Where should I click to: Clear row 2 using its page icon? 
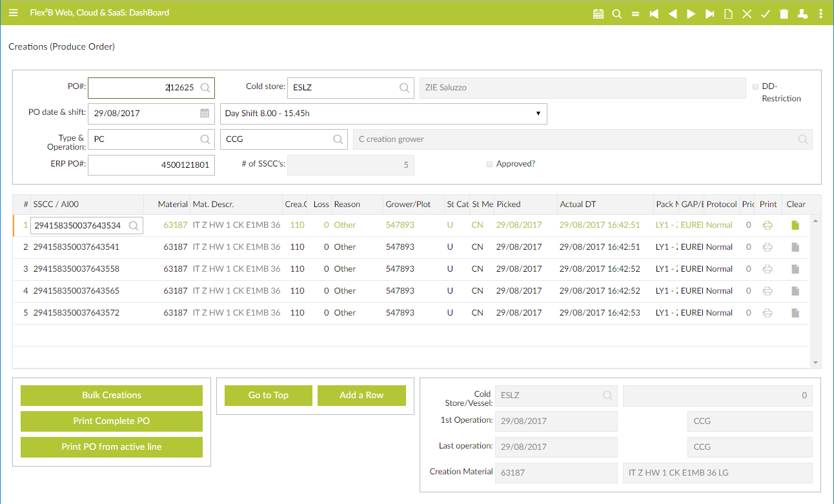pos(795,247)
